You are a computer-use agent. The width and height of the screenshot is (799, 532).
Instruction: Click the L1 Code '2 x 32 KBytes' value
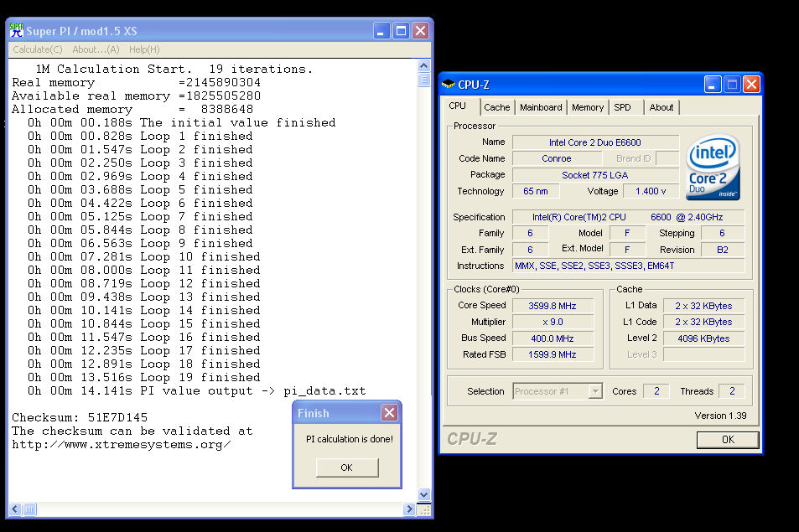pyautogui.click(x=703, y=323)
